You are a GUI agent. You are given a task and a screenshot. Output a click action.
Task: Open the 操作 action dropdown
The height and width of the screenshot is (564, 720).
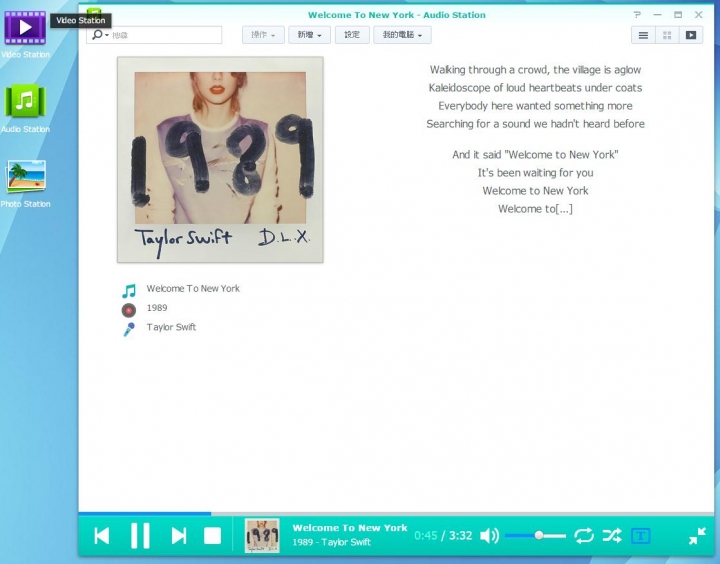point(263,35)
